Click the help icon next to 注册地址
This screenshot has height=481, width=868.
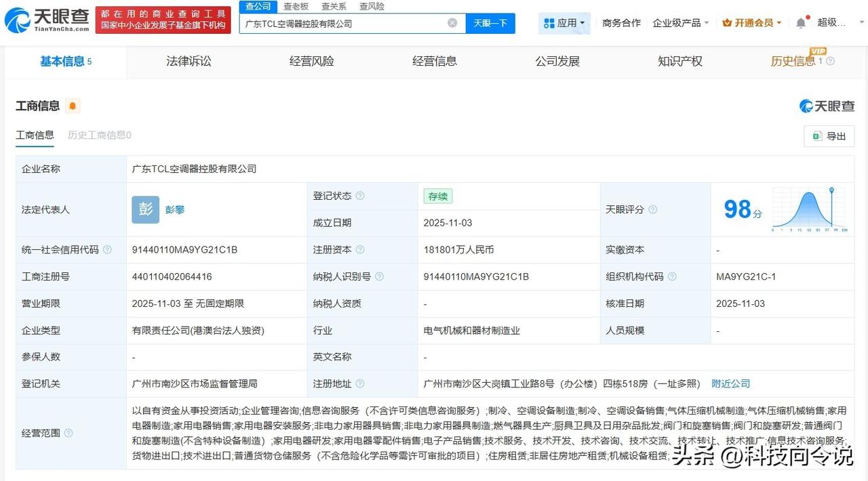[x=360, y=383]
